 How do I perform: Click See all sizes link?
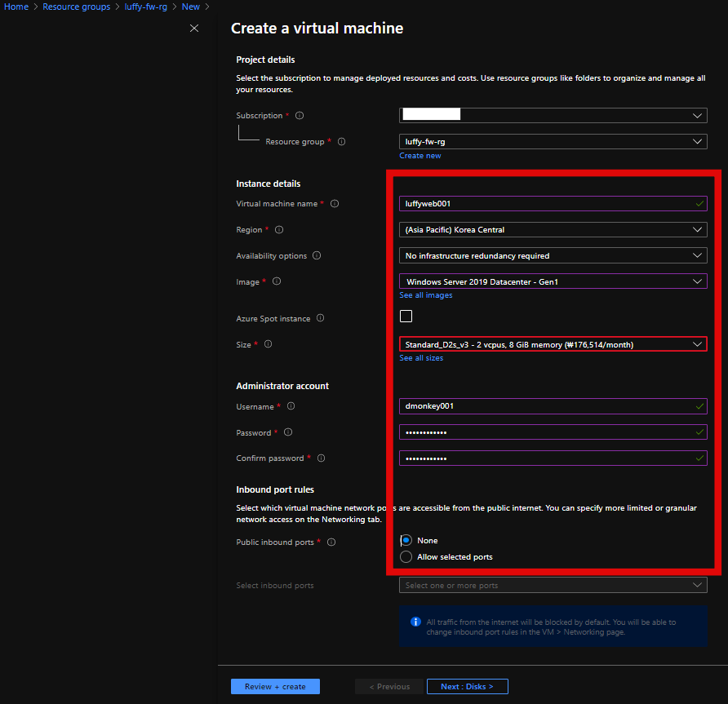pyautogui.click(x=421, y=358)
